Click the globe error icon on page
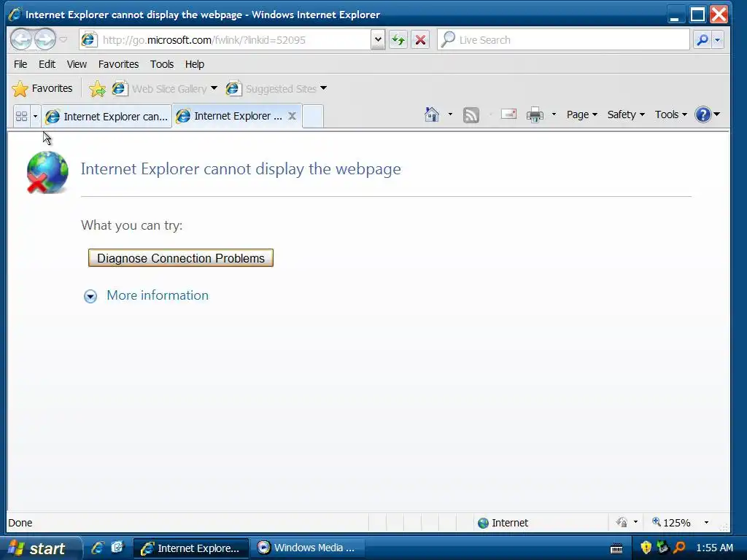Viewport: 747px width, 560px height. [47, 172]
